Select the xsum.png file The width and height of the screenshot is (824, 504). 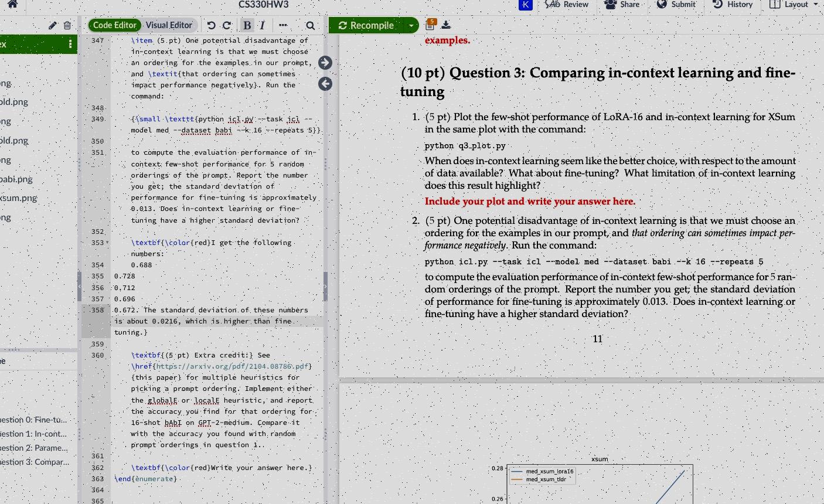tap(19, 198)
